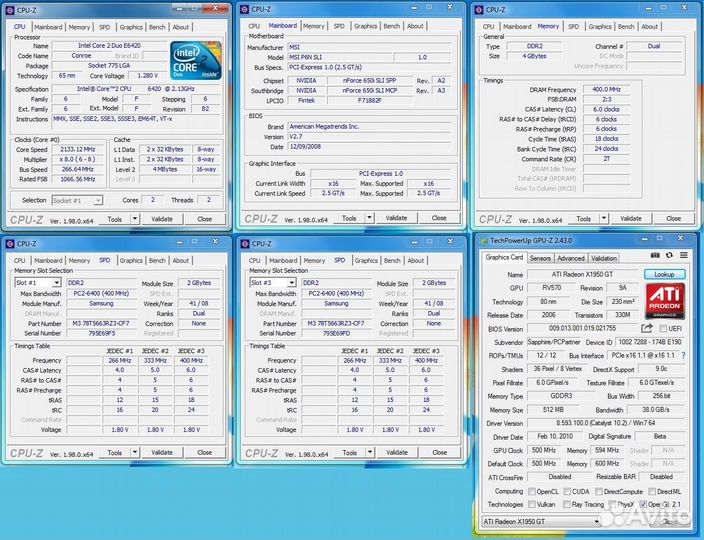Expand Tools arrow in the Slot #1 window
Screen dimensions: 704x540
(135, 452)
